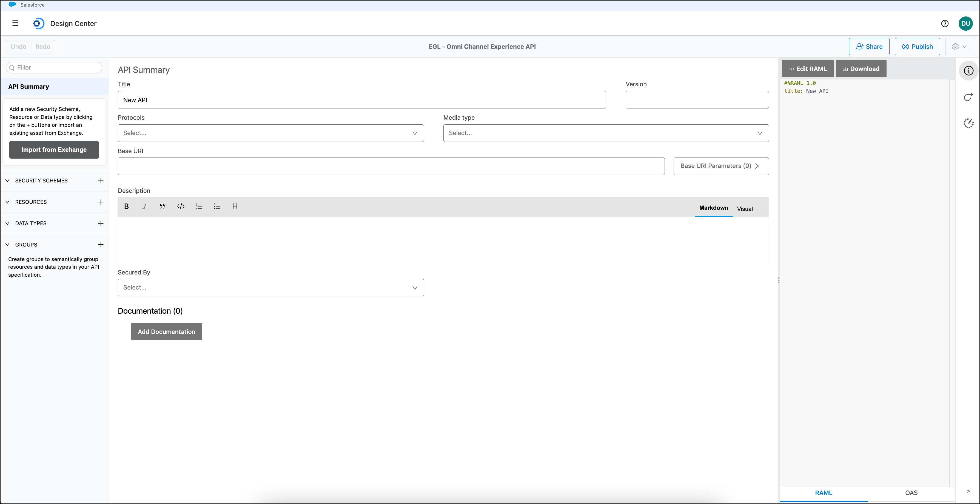Click the Publish button

[x=917, y=46]
